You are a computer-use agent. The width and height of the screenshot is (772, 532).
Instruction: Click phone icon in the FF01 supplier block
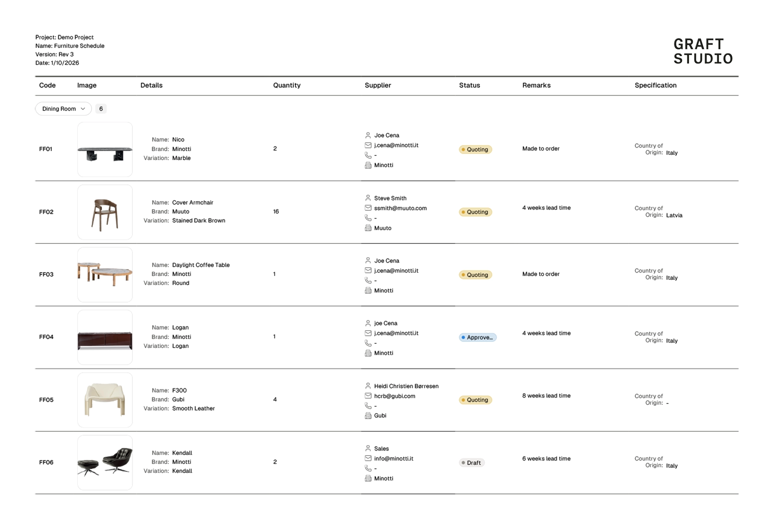point(368,155)
